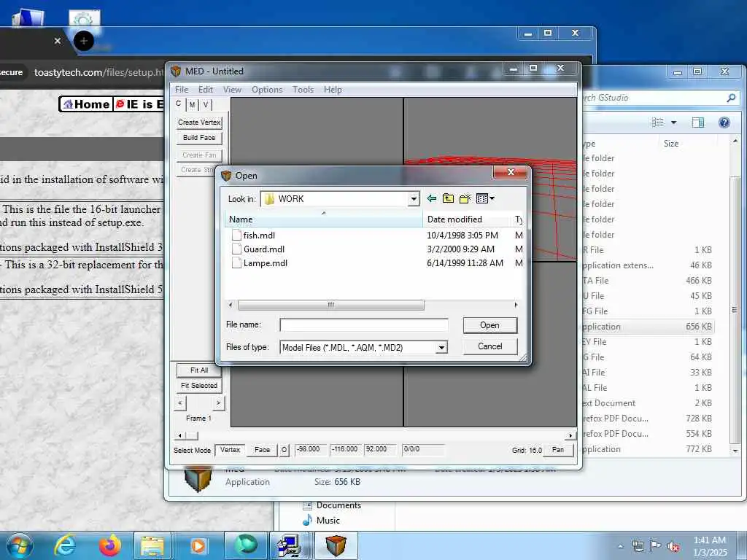Open the View menu icon in Open dialog
This screenshot has width=747, height=560.
pyautogui.click(x=485, y=198)
